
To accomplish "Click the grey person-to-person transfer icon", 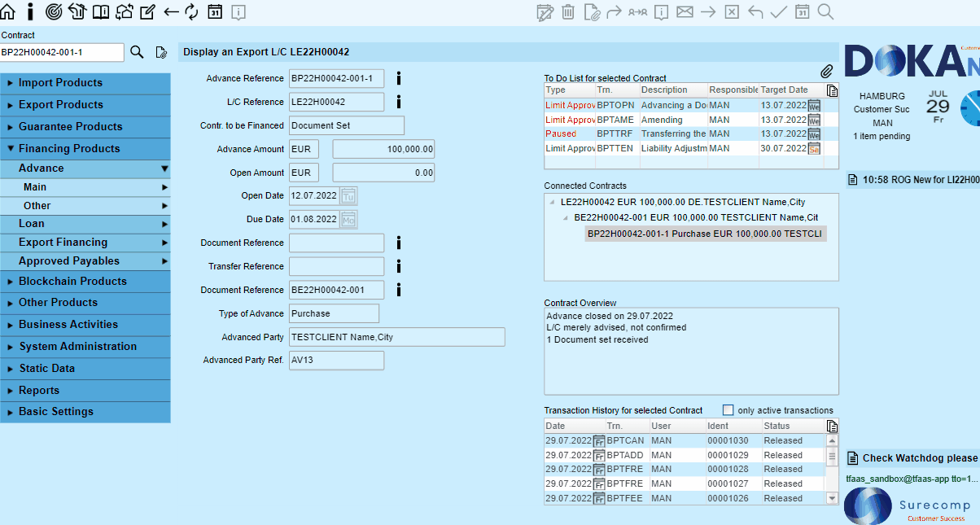I will pos(638,11).
